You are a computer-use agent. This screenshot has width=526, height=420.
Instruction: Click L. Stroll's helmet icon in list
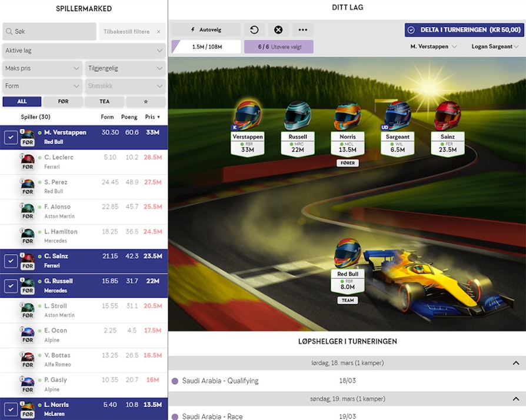[28, 307]
